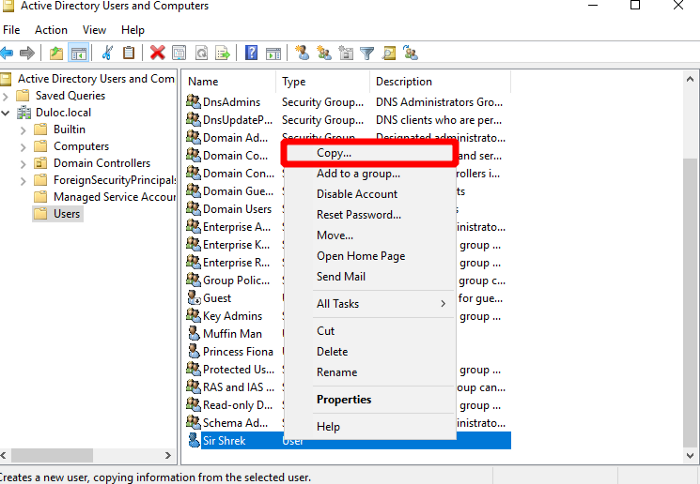This screenshot has height=484, width=700.
Task: Select Open Home Page entry
Action: tap(370, 256)
